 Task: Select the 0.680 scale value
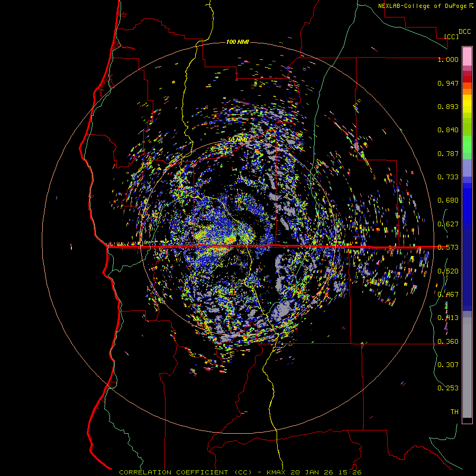coord(448,200)
